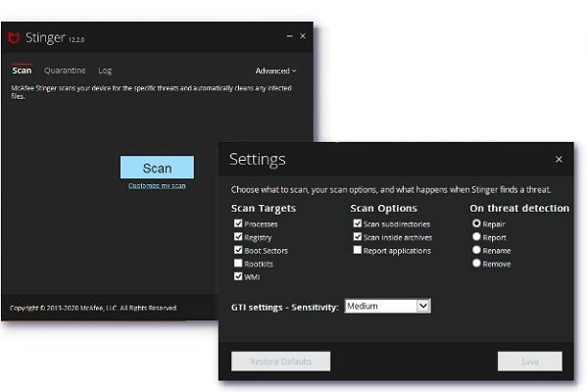Toggle Scan subdirectories option
Screen dimensions: 588x392
(x=358, y=223)
